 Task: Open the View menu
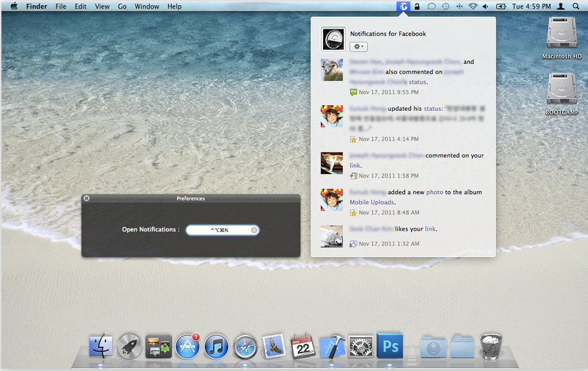pyautogui.click(x=102, y=7)
